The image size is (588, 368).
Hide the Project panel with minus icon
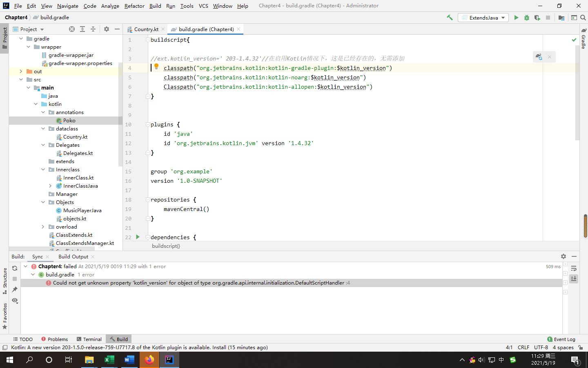tap(117, 29)
